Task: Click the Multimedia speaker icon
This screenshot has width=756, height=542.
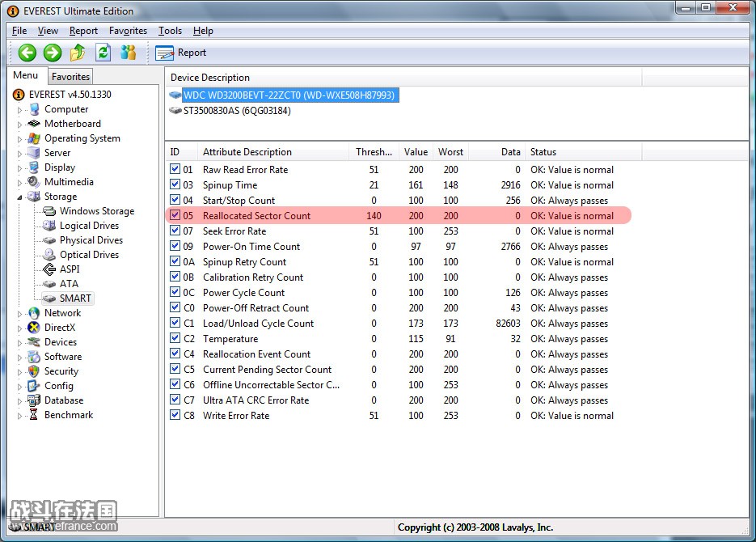Action: tap(34, 182)
